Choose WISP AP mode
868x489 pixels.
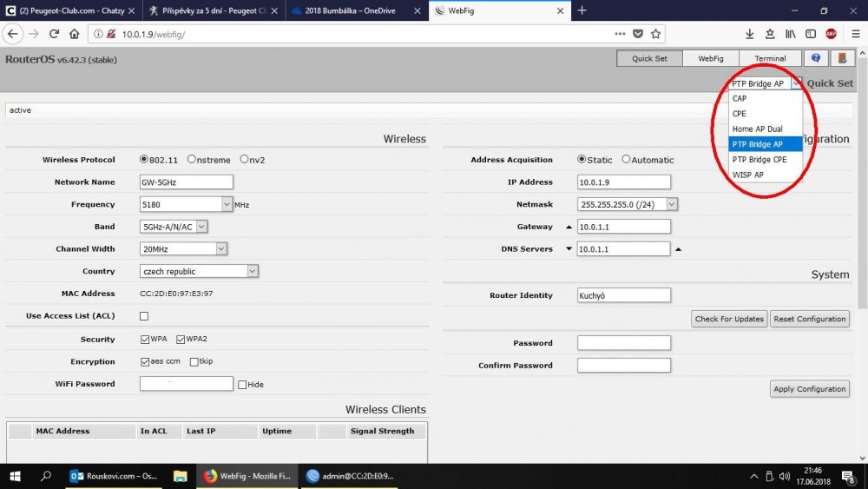(x=765, y=175)
